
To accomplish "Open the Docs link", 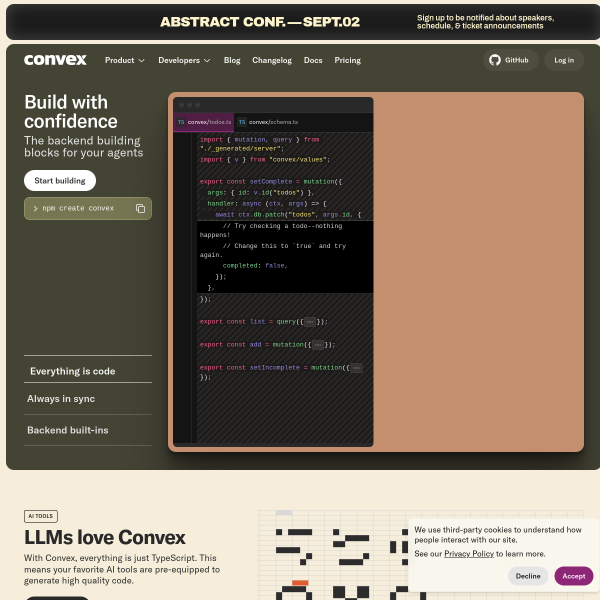I will [313, 60].
